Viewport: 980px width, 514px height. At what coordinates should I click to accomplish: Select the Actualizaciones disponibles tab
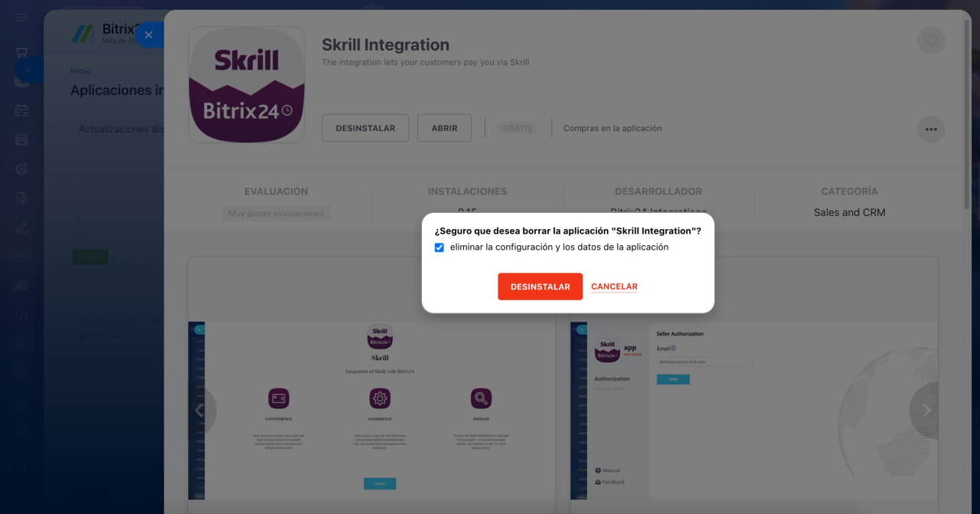pos(120,129)
